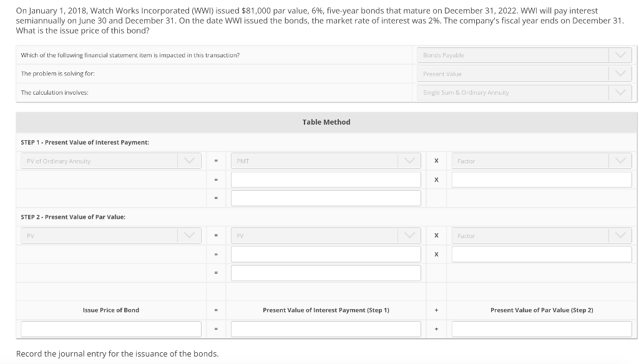Select the Present Value of Par Value input
Image resolution: width=639 pixels, height=364 pixels.
coord(542,328)
